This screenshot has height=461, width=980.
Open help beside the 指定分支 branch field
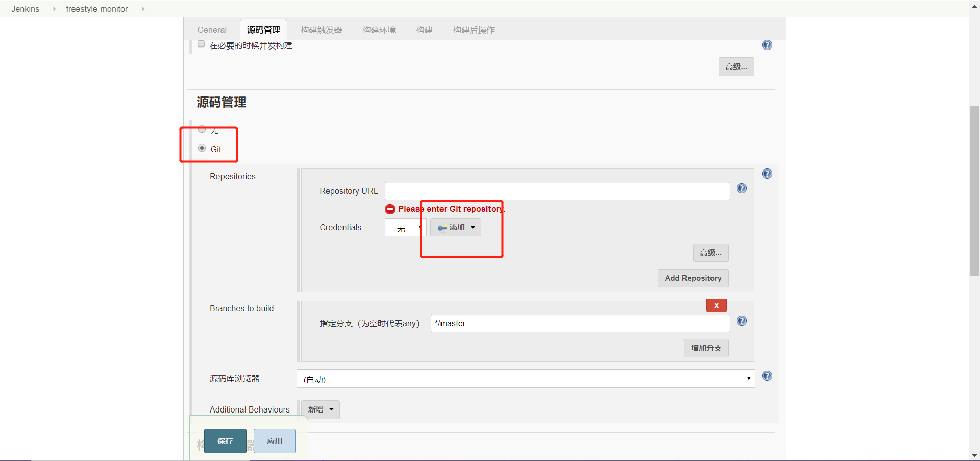click(742, 321)
